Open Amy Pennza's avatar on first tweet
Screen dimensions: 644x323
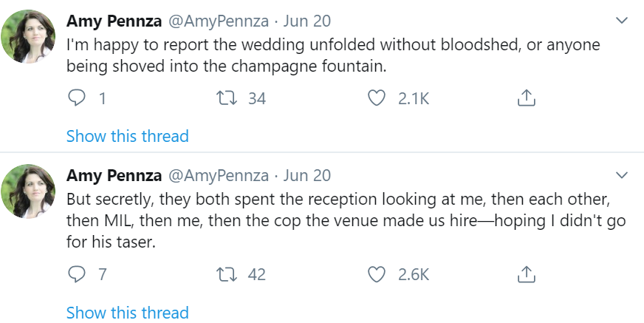point(30,36)
